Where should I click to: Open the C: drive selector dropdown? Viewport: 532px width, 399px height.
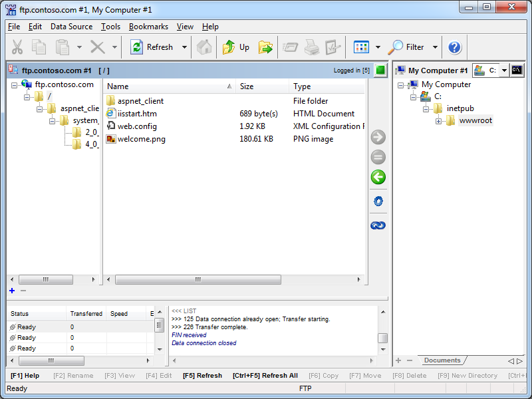coord(504,70)
